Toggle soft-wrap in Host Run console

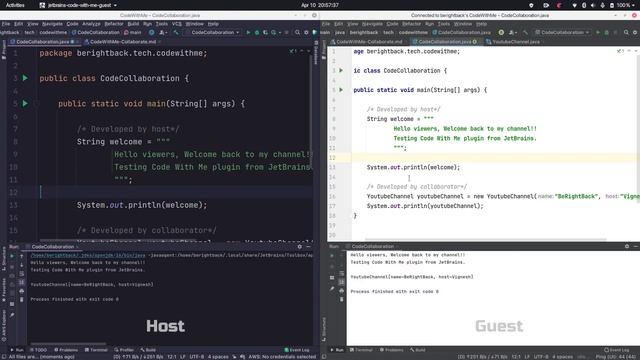[22, 274]
